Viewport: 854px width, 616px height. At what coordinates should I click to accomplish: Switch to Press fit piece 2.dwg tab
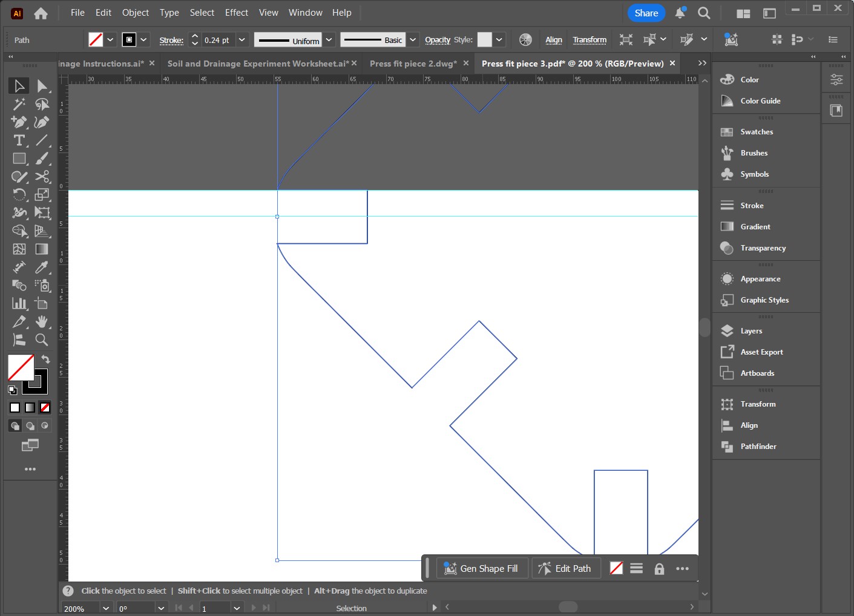pyautogui.click(x=413, y=64)
